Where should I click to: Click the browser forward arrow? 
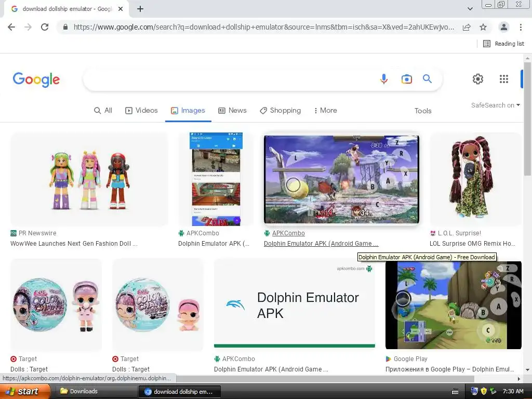pos(28,27)
